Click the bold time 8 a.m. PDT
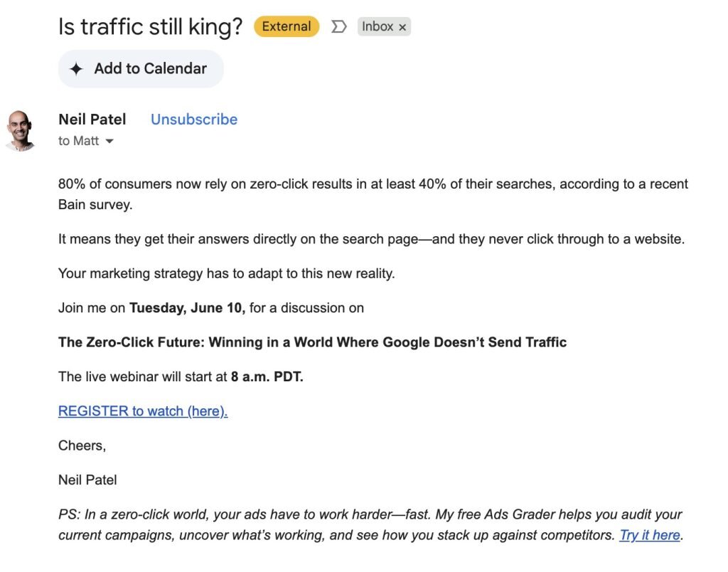 click(267, 377)
